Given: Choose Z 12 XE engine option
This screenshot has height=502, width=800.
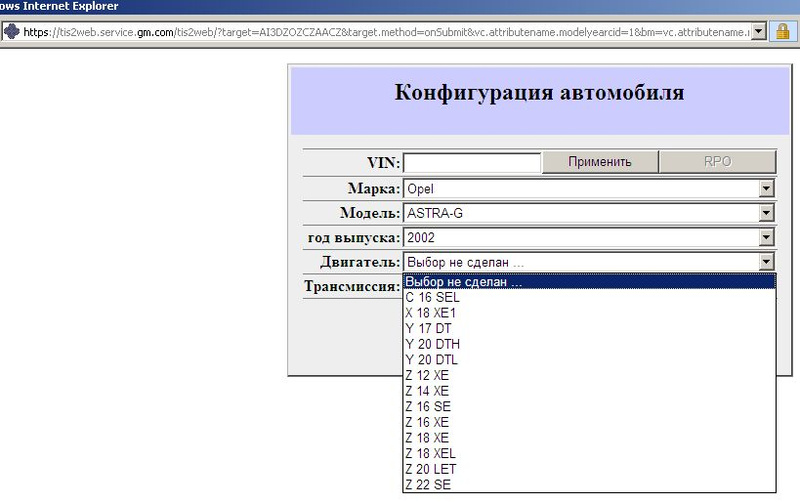Looking at the screenshot, I should 589,375.
